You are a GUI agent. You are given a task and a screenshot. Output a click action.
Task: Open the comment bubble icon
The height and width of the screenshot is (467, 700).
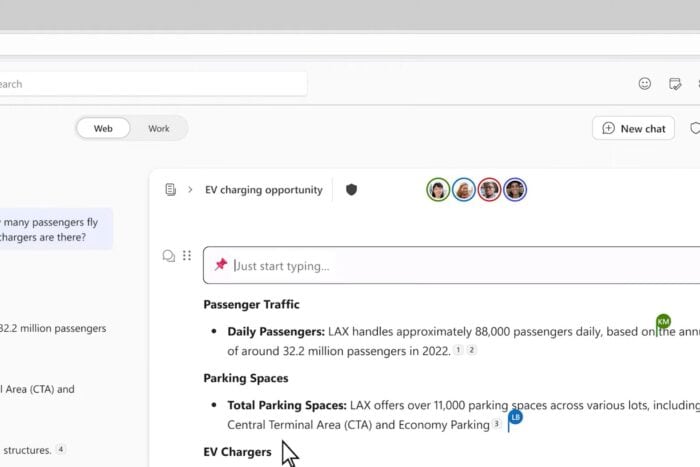[169, 256]
